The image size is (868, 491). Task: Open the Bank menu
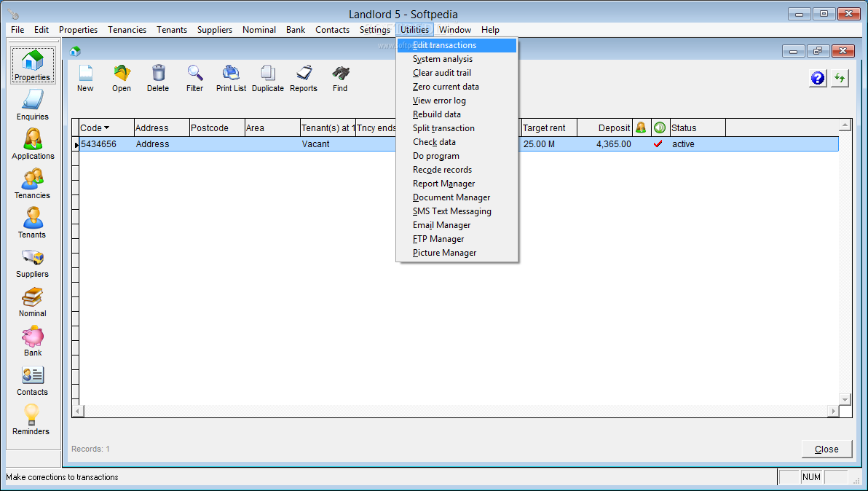tap(296, 30)
